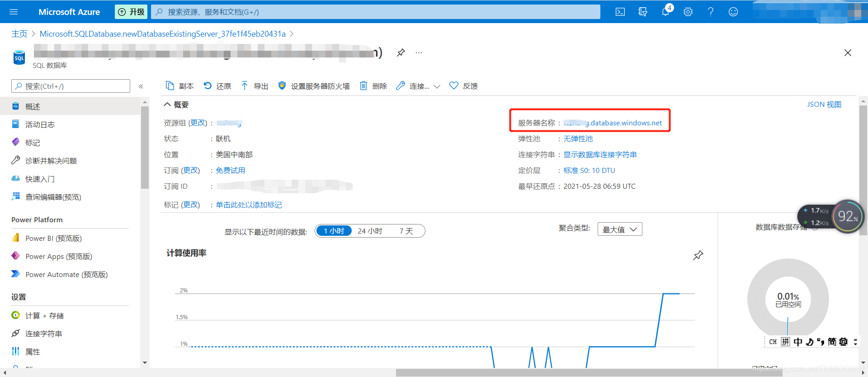This screenshot has height=377, width=868.
Task: Go to 主页 breadcrumb
Action: [x=19, y=34]
